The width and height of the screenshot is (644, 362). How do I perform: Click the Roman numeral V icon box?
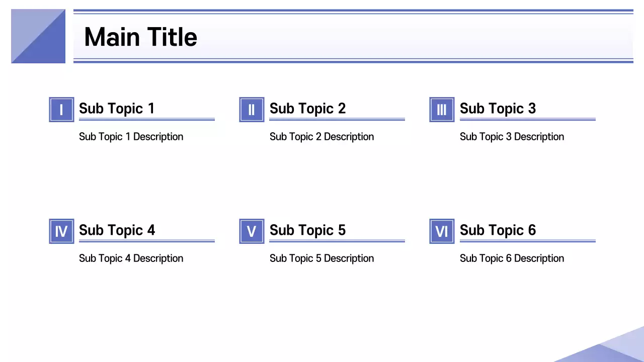pos(252,231)
